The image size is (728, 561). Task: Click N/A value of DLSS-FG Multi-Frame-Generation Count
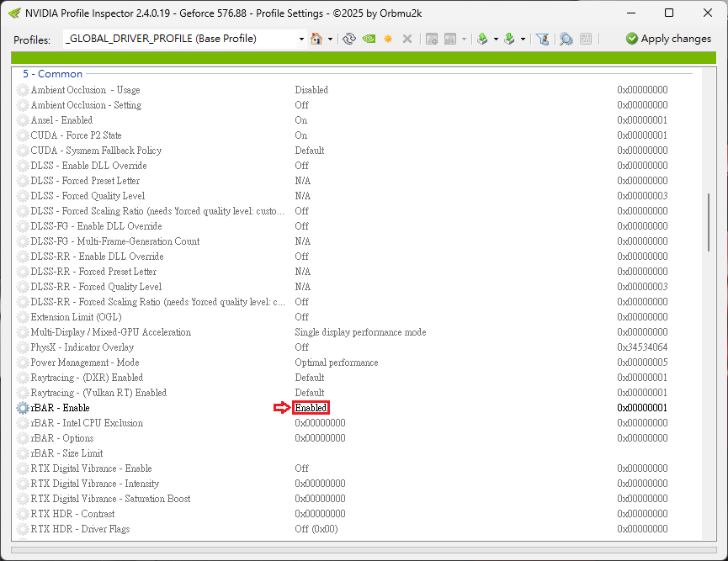pos(303,241)
